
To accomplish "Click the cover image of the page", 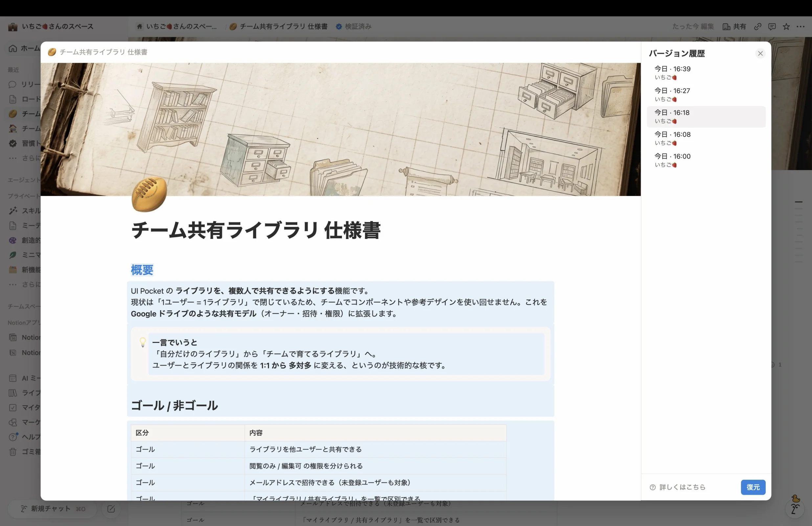I will pyautogui.click(x=341, y=129).
